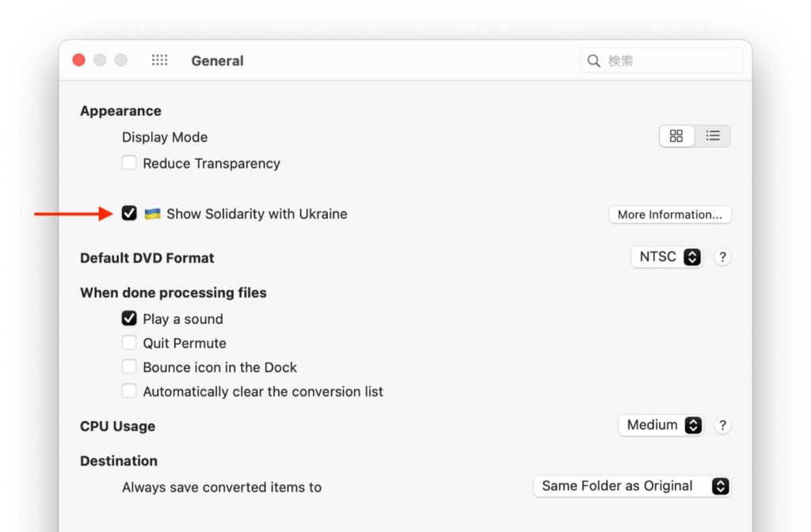Image resolution: width=811 pixels, height=532 pixels.
Task: Select the grid Display Mode icon
Action: (676, 135)
